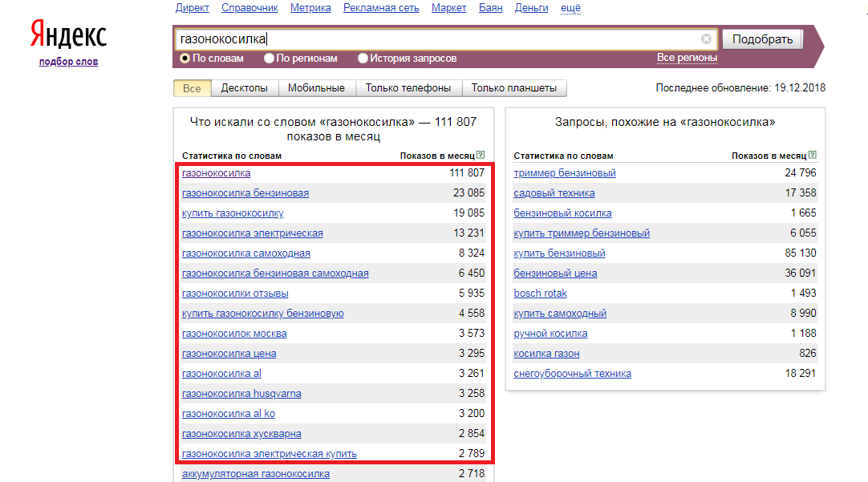Screen dimensions: 868x482
Task: Expand the 'ещё' services menu
Action: click(570, 8)
